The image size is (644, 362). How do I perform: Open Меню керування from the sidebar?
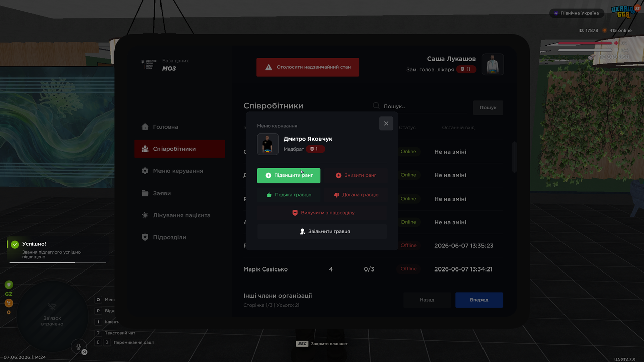180,171
